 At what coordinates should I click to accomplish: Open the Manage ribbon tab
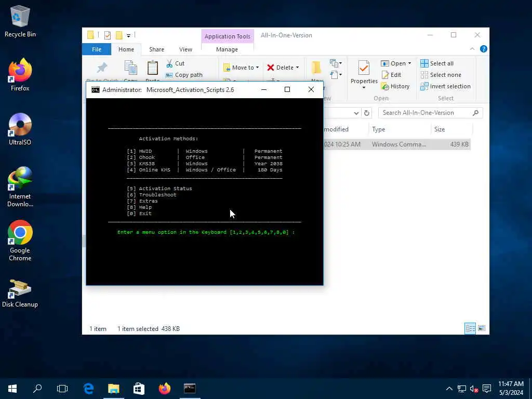pos(227,49)
